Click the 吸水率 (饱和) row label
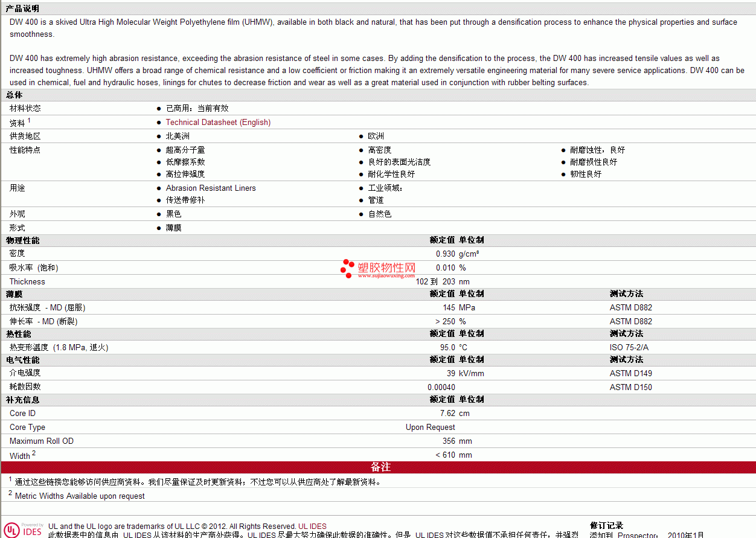 point(34,267)
